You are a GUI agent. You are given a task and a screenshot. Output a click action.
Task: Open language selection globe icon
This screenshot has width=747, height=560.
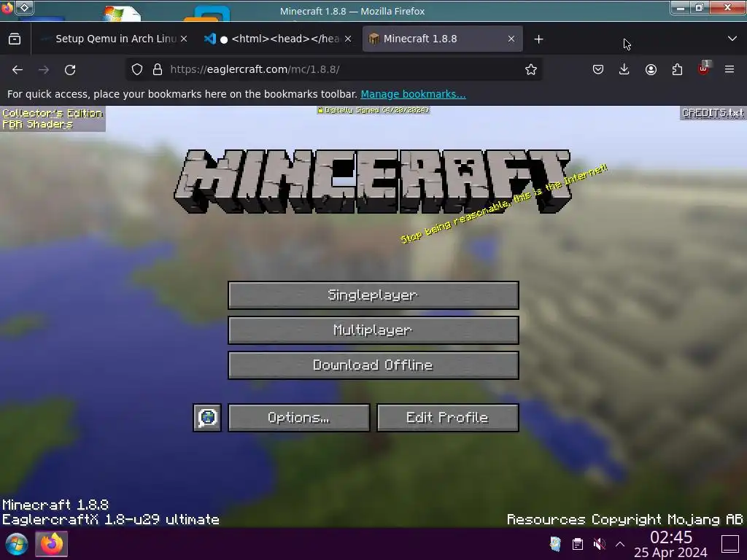pos(207,418)
